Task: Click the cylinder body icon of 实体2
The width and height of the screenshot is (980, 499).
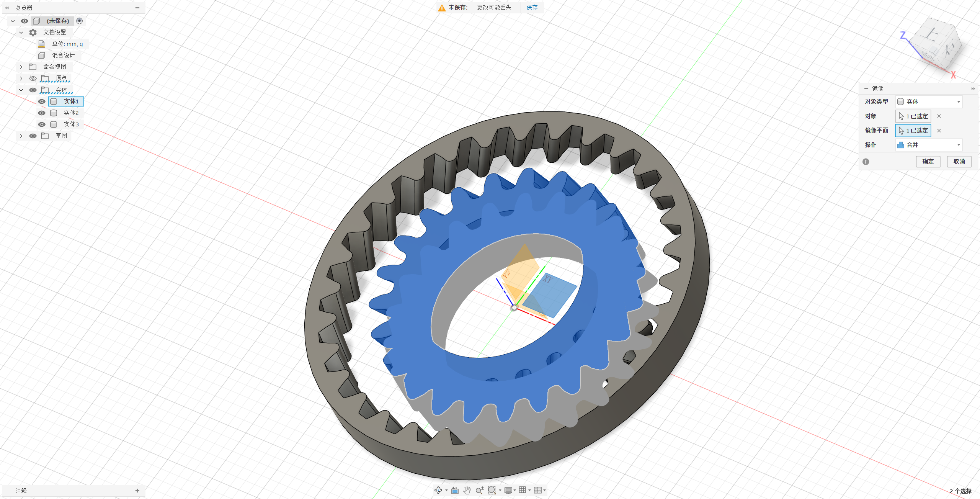Action: 54,113
